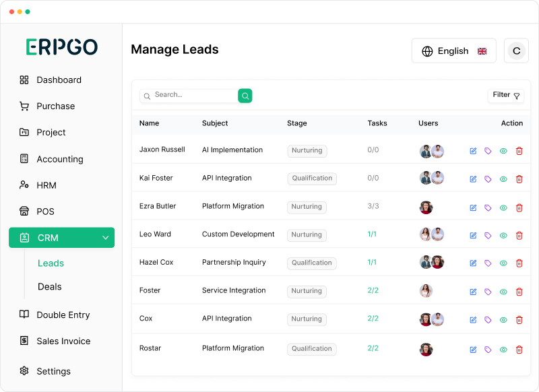
Task: Click the Custom Development subject
Action: tap(238, 234)
